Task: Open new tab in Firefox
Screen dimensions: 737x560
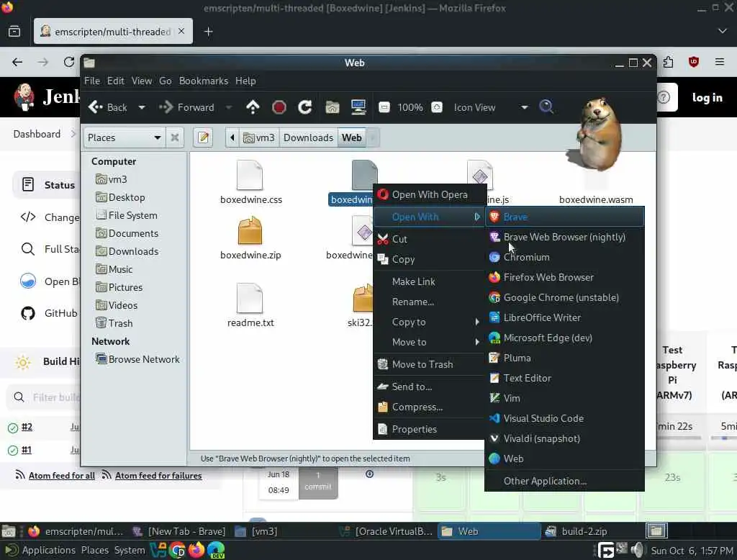Action: (208, 32)
